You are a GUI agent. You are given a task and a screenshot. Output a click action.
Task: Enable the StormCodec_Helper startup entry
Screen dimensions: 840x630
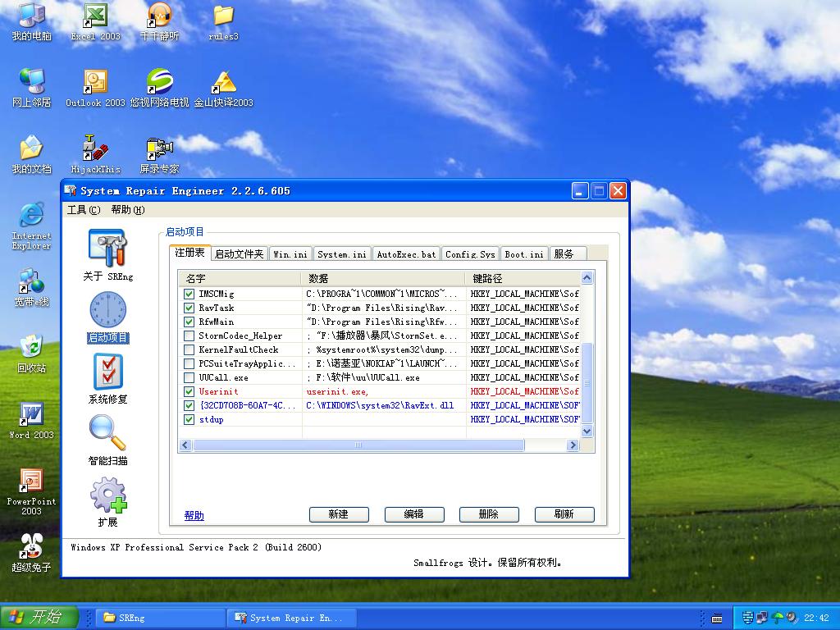[x=189, y=336]
